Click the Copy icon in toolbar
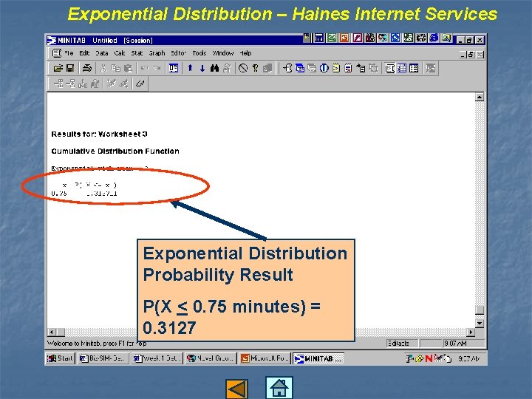The image size is (532, 399). point(116,68)
